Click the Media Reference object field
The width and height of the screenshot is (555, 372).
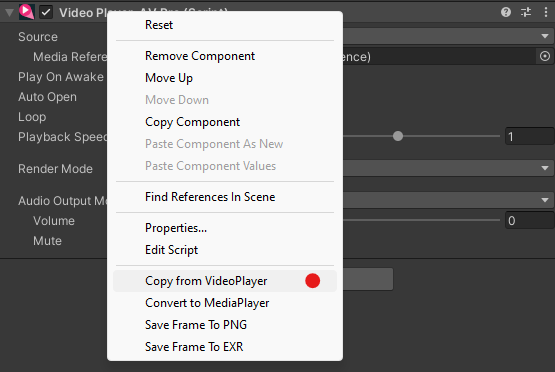tap(440, 56)
